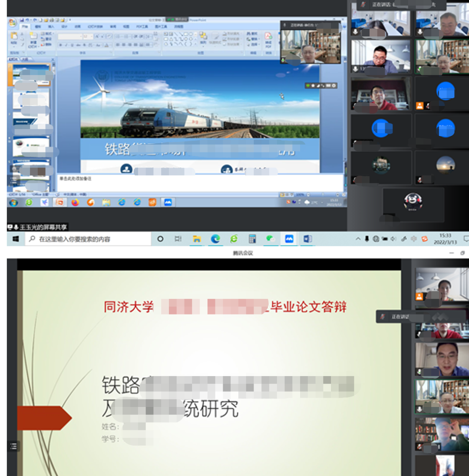
Task: Click the Windows Start button on the taskbar
Action: point(16,239)
